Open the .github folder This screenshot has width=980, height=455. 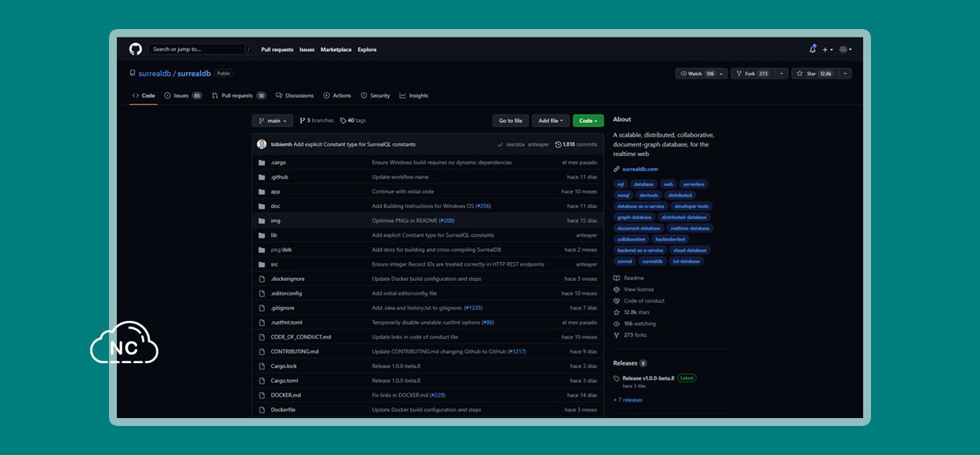click(280, 177)
